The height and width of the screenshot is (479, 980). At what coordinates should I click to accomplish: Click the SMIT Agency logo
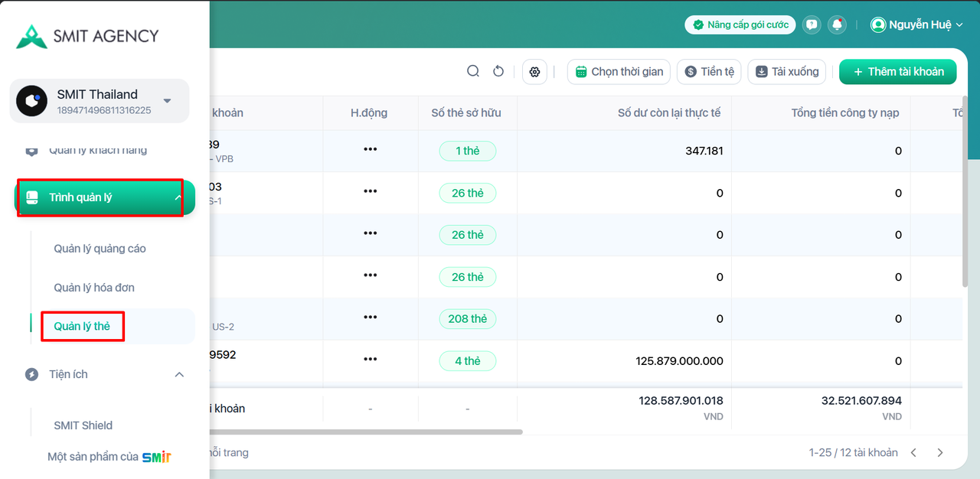pos(87,36)
